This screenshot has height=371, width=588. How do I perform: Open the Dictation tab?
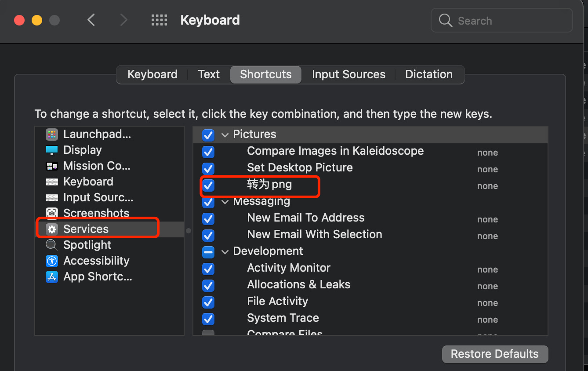point(428,74)
